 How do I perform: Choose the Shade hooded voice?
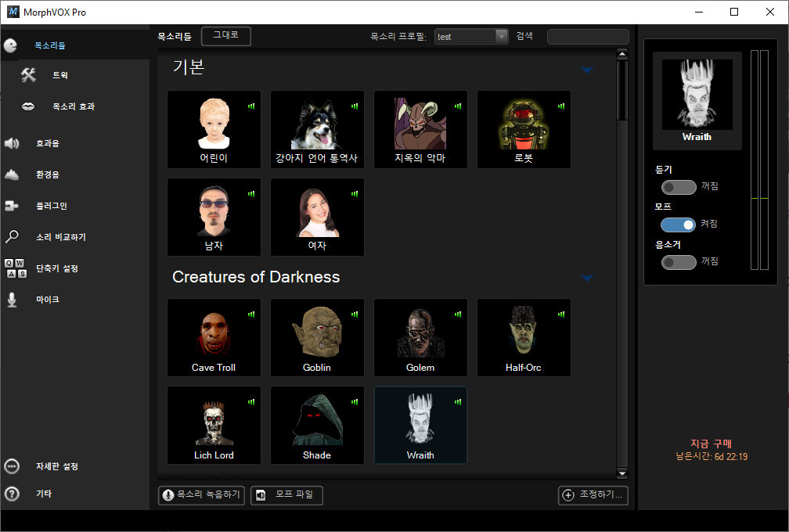click(x=317, y=424)
